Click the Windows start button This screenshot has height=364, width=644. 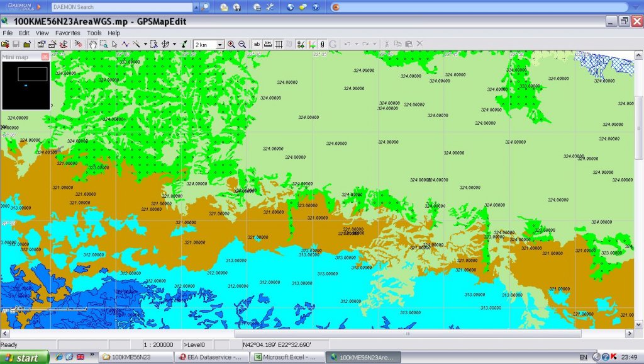point(24,357)
